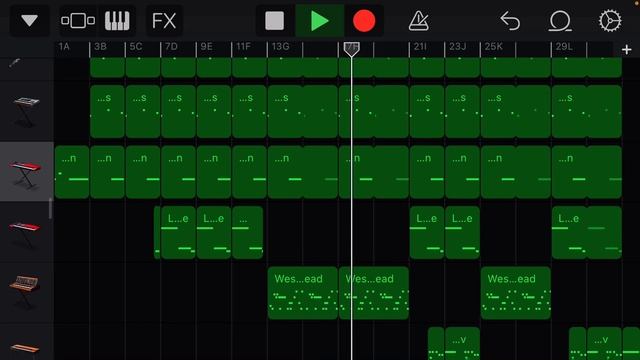Select L...e region under 29L
640x360 pixels.
pos(587,233)
